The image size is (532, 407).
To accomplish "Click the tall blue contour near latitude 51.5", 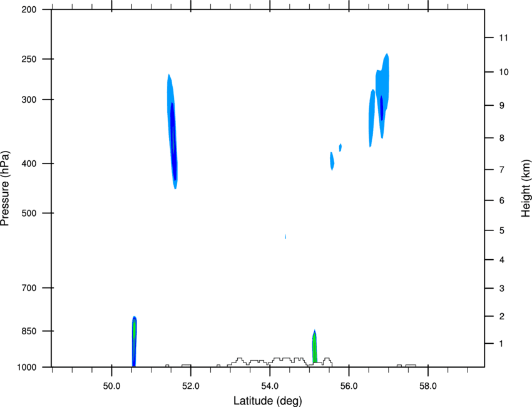I will tap(172, 132).
